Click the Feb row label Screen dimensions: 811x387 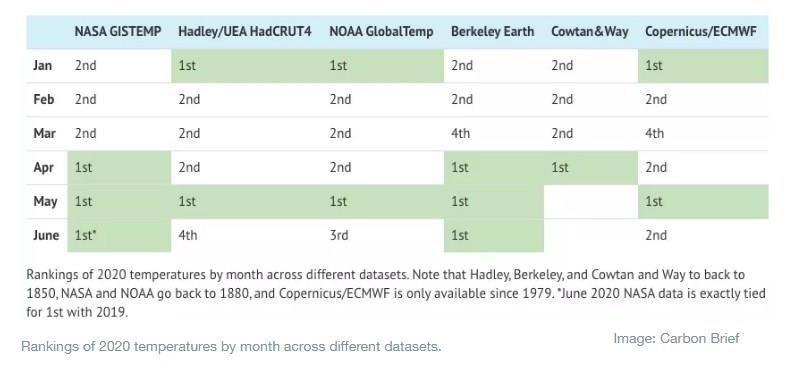tap(43, 99)
